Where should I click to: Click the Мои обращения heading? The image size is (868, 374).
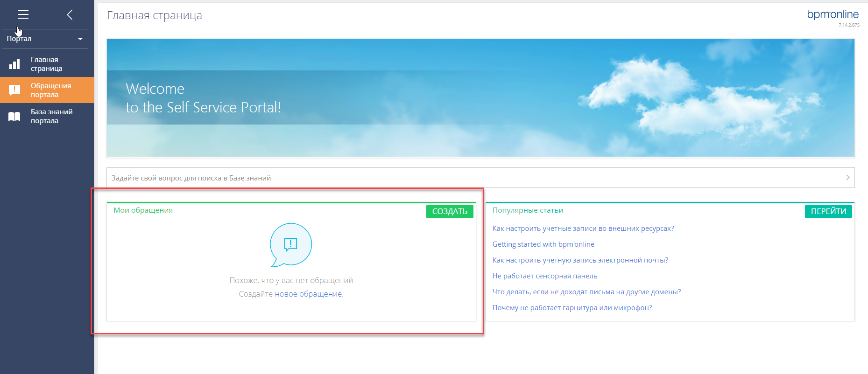click(x=143, y=210)
